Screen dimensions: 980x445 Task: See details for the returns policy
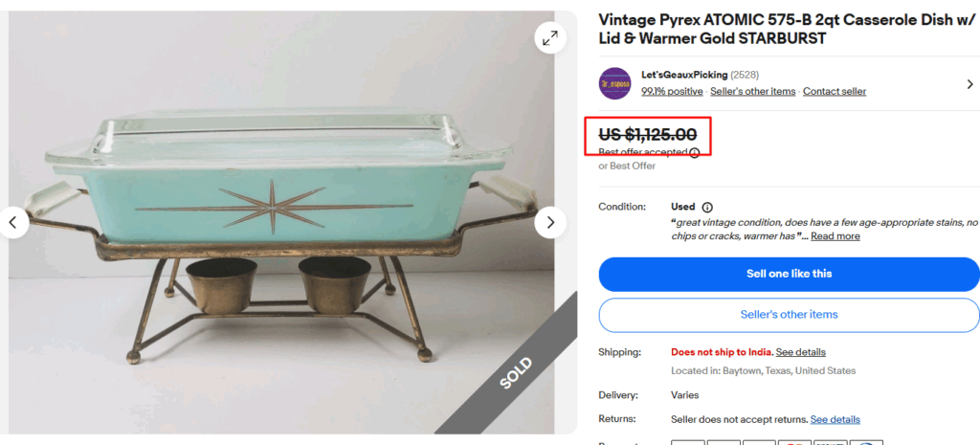tap(835, 419)
